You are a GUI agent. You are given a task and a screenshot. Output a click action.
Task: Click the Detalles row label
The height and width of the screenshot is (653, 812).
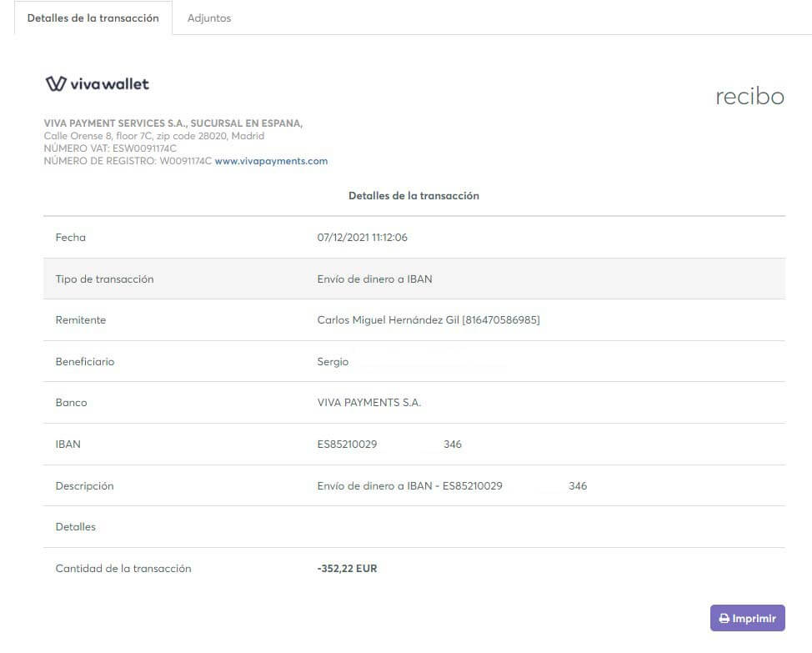point(76,526)
